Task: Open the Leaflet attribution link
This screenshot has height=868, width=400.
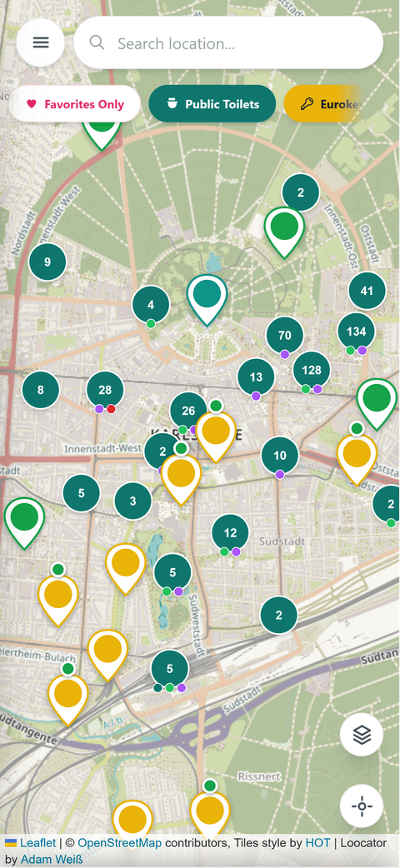Action: (37, 843)
